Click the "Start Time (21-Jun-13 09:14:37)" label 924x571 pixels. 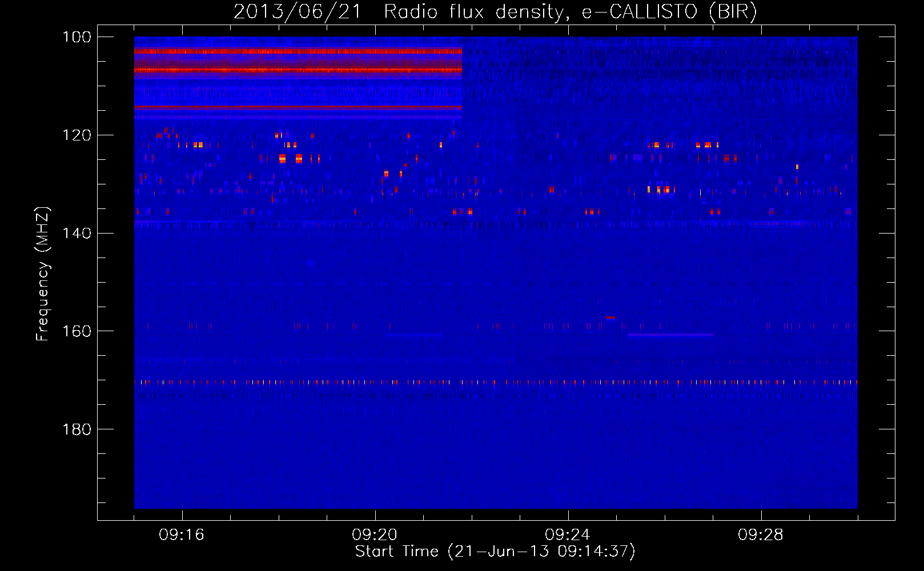[495, 552]
